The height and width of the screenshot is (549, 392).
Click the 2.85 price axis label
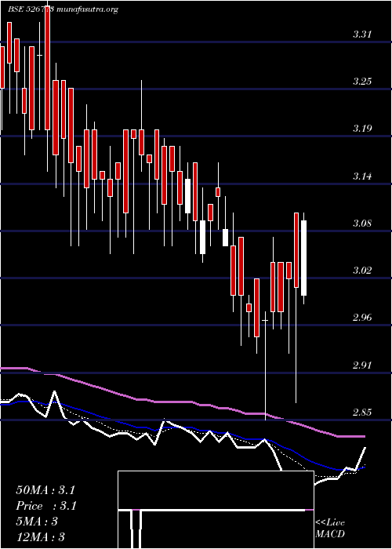click(361, 412)
